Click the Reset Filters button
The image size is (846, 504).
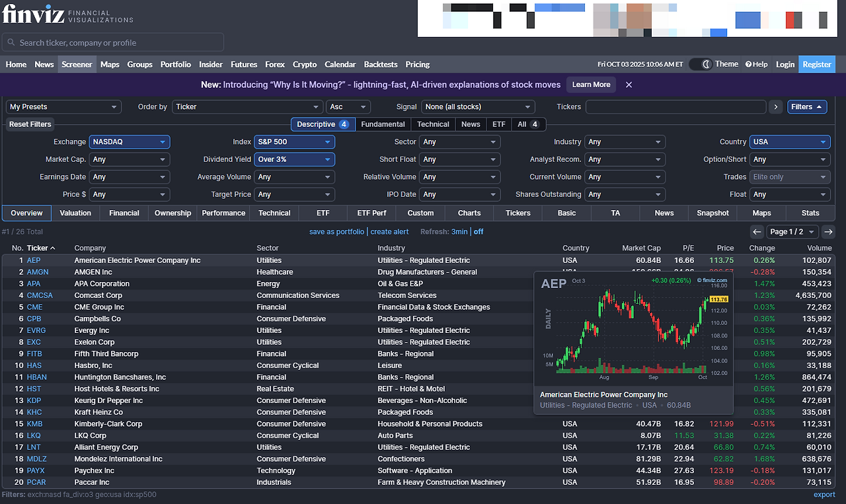pyautogui.click(x=30, y=124)
